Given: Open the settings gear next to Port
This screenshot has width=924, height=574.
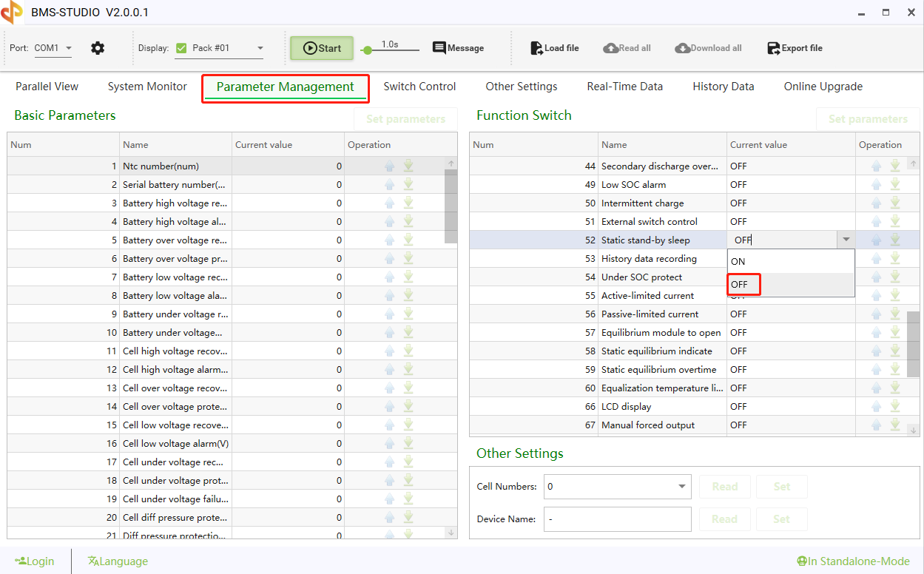Looking at the screenshot, I should pyautogui.click(x=98, y=47).
